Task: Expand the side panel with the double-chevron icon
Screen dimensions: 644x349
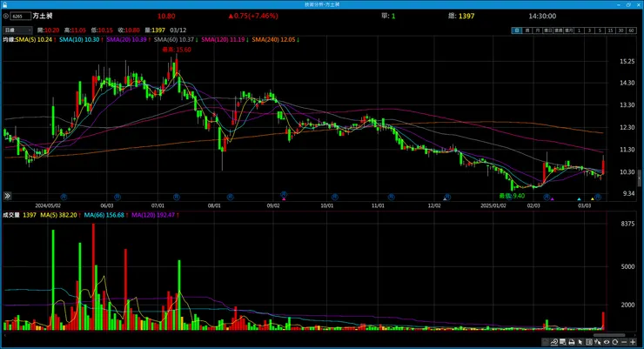Action: [7, 196]
